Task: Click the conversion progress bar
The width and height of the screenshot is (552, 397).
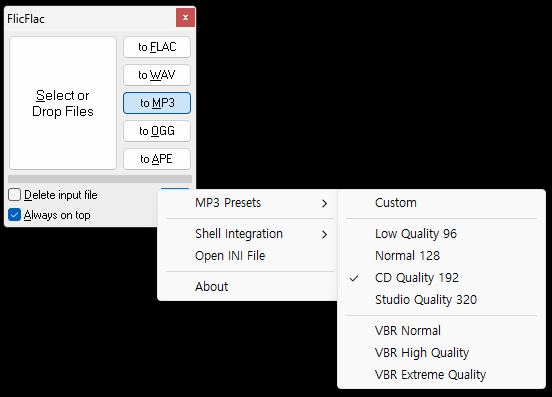Action: tap(100, 179)
